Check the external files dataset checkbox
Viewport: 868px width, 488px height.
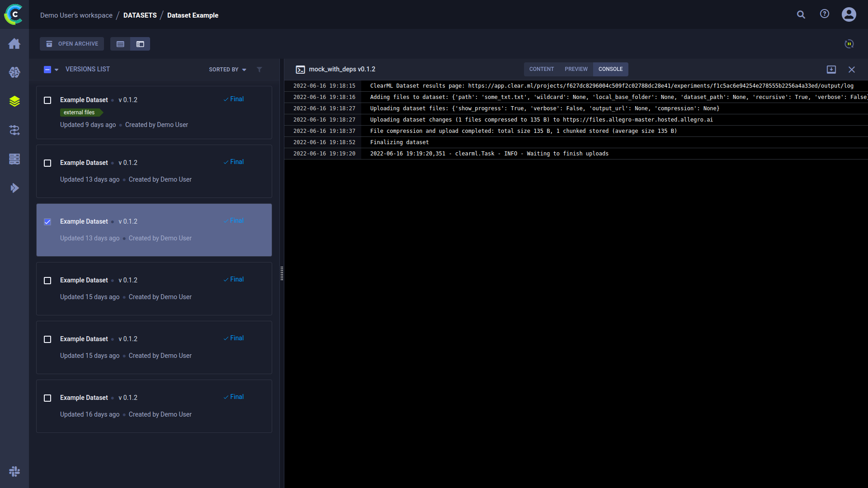[47, 100]
